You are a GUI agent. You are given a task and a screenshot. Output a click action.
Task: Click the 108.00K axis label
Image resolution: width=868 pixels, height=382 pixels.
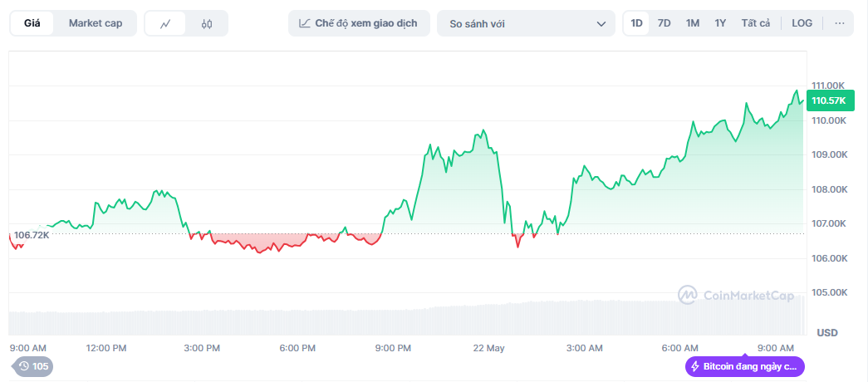pos(829,189)
